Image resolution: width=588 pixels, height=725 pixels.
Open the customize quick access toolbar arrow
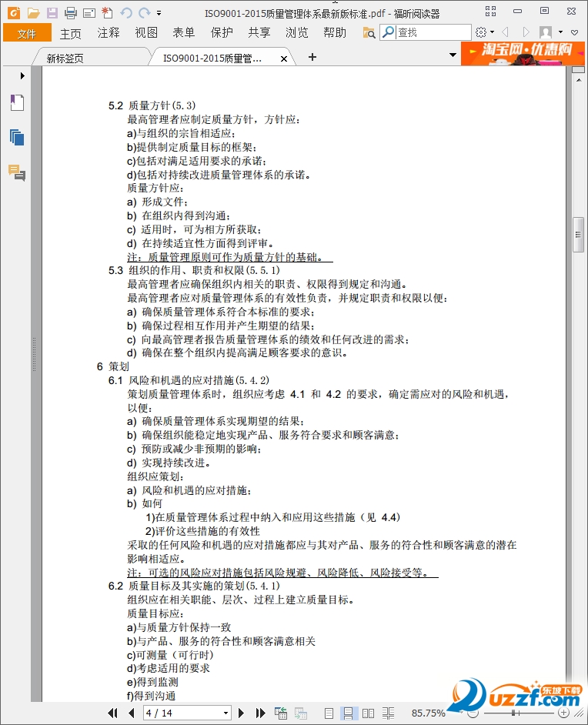[x=159, y=13]
